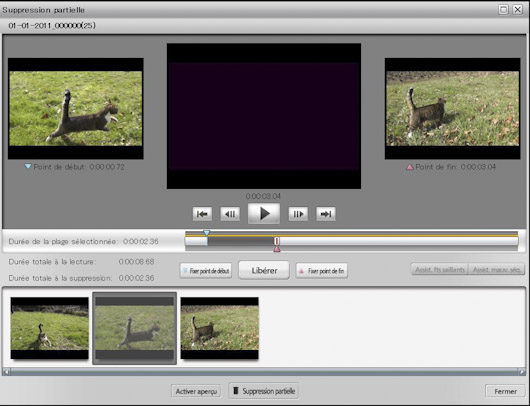Open the 'Assist. fts saillants' assistant

tap(440, 269)
